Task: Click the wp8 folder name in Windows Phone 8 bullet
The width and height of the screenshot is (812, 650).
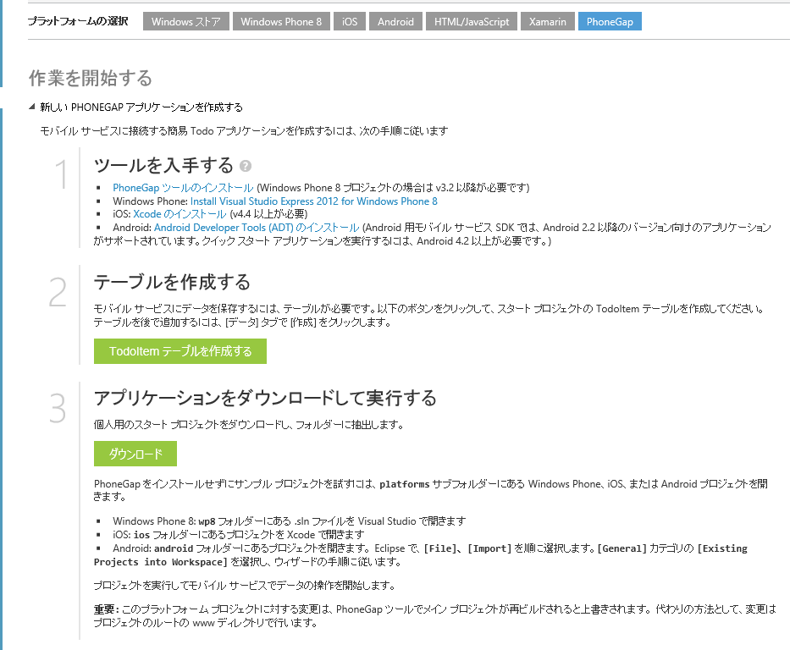Action: point(207,521)
